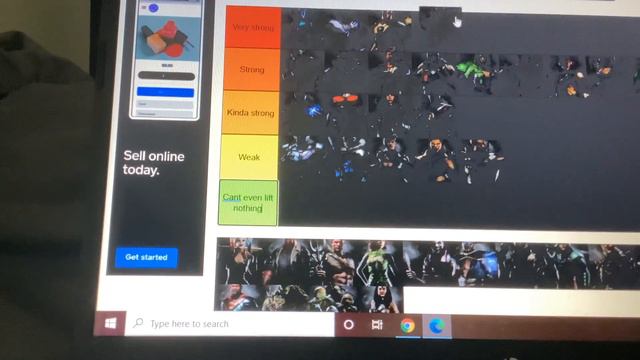Click the orange Strong tier label
Image resolution: width=640 pixels, height=360 pixels.
pos(252,69)
